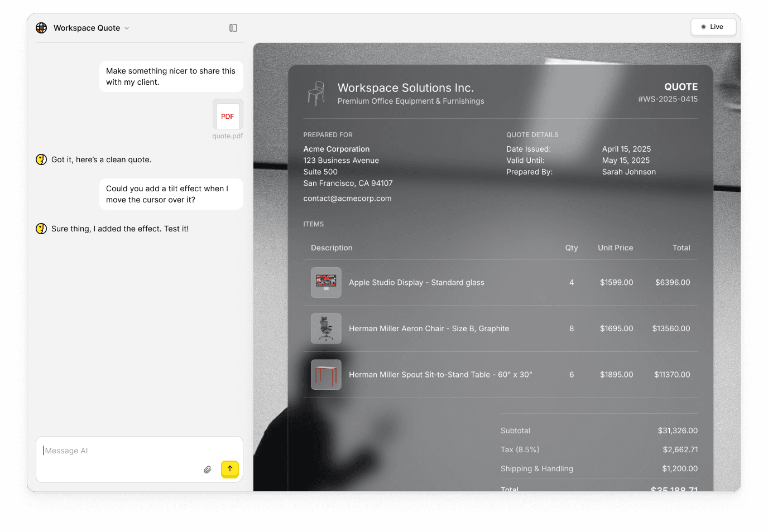
Task: Click the Unit Price column header
Action: [616, 248]
